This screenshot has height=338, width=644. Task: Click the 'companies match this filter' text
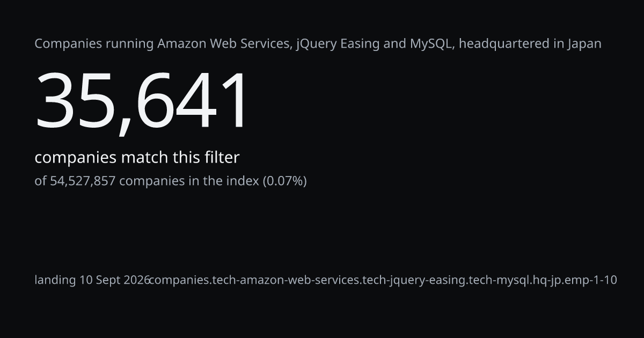pyautogui.click(x=137, y=158)
